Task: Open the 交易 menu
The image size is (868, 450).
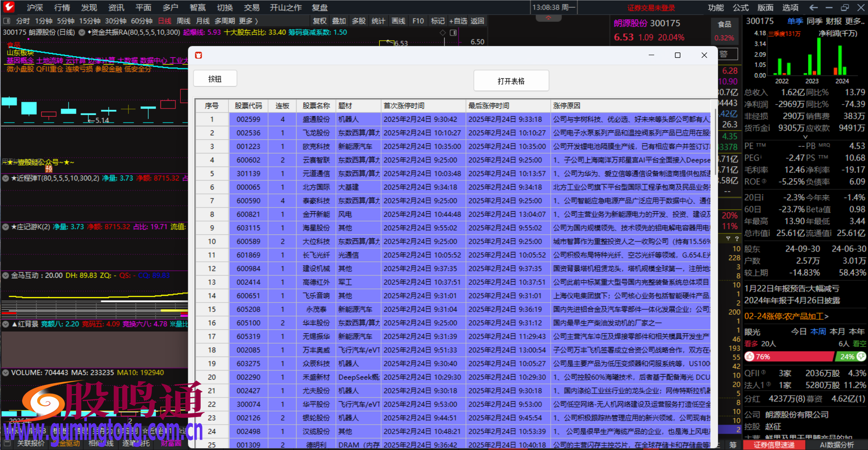Action: coord(252,7)
